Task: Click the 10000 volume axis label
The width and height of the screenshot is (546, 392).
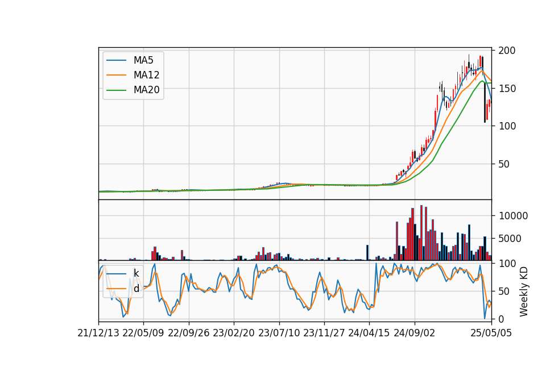Action: tap(513, 216)
